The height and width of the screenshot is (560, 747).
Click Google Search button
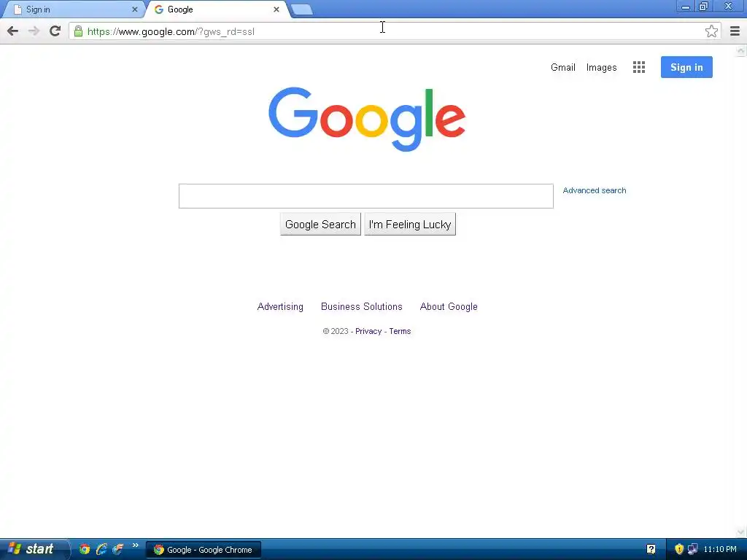tap(321, 225)
